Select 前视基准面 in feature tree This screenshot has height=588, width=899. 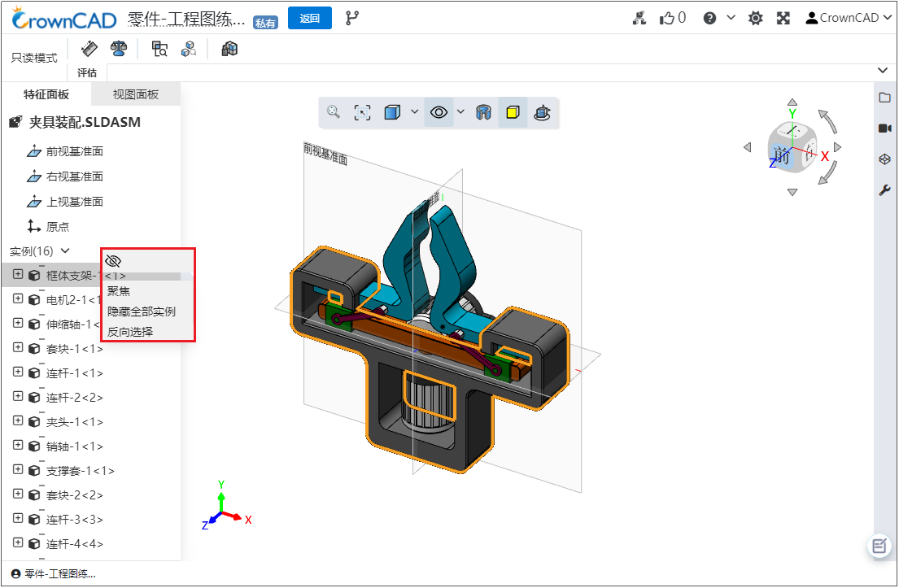pyautogui.click(x=75, y=151)
